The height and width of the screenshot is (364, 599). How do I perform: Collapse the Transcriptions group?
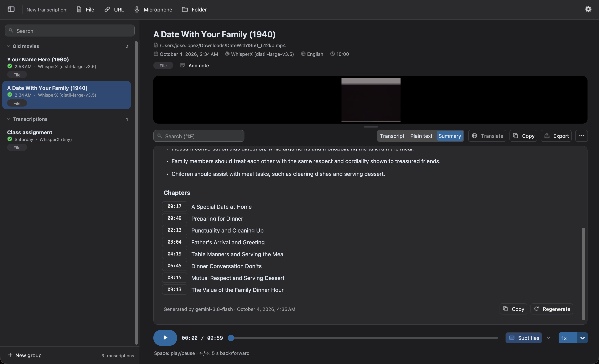tap(8, 119)
